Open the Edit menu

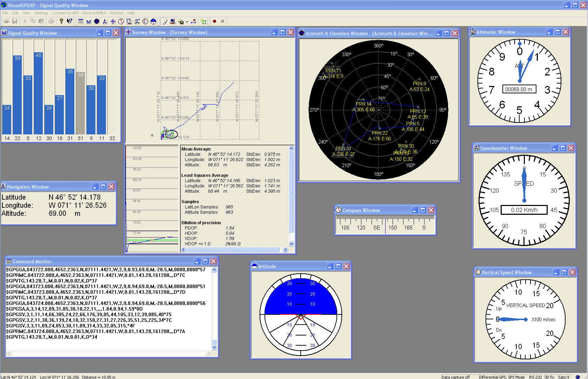15,13
